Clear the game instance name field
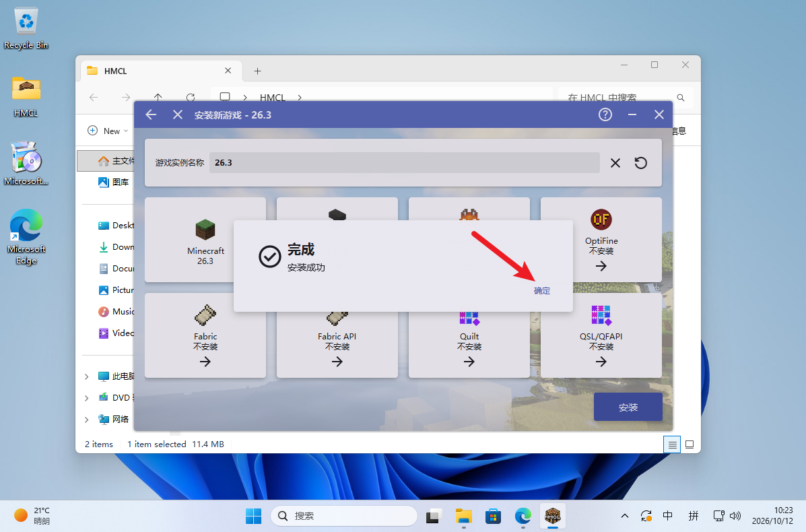Viewport: 806px width, 532px height. tap(615, 163)
